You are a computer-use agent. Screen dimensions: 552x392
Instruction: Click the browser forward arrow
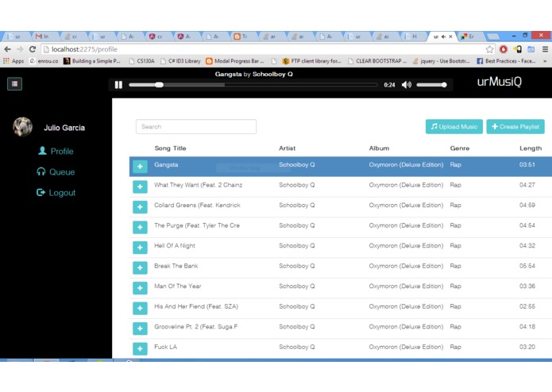pyautogui.click(x=20, y=49)
